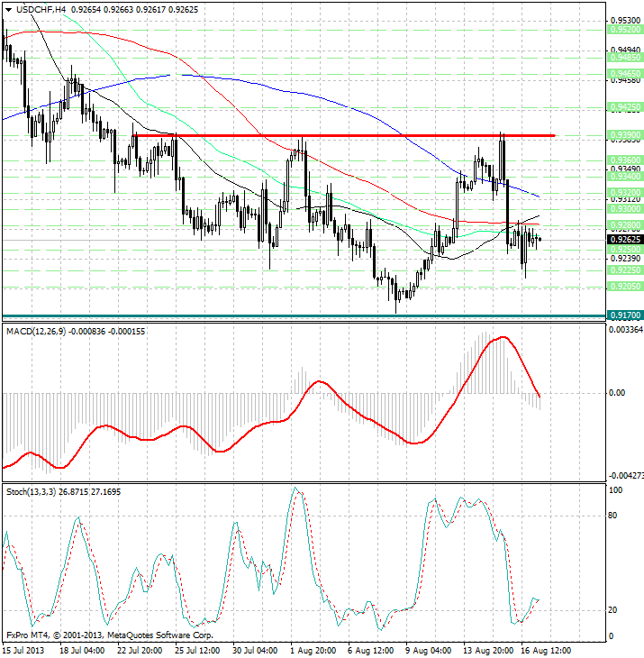Click the 15 Jul 2013 date label
The image size is (644, 658).
pyautogui.click(x=23, y=651)
